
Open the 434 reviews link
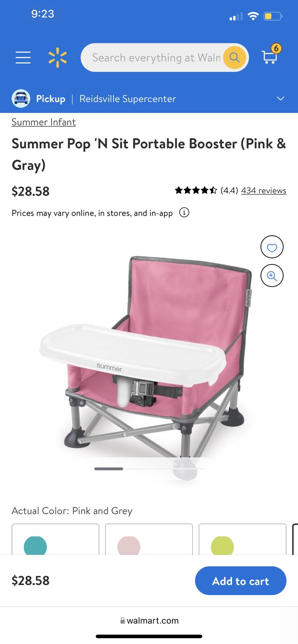(264, 191)
